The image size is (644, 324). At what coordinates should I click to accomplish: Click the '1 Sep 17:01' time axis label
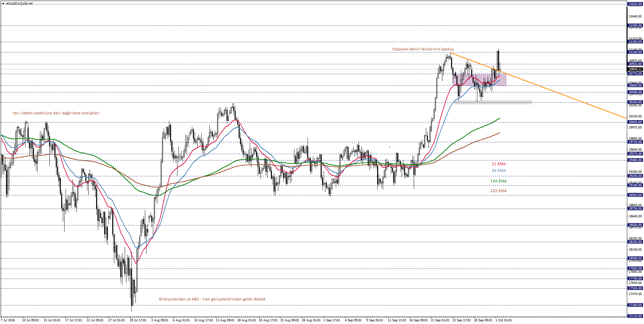tap(332, 320)
